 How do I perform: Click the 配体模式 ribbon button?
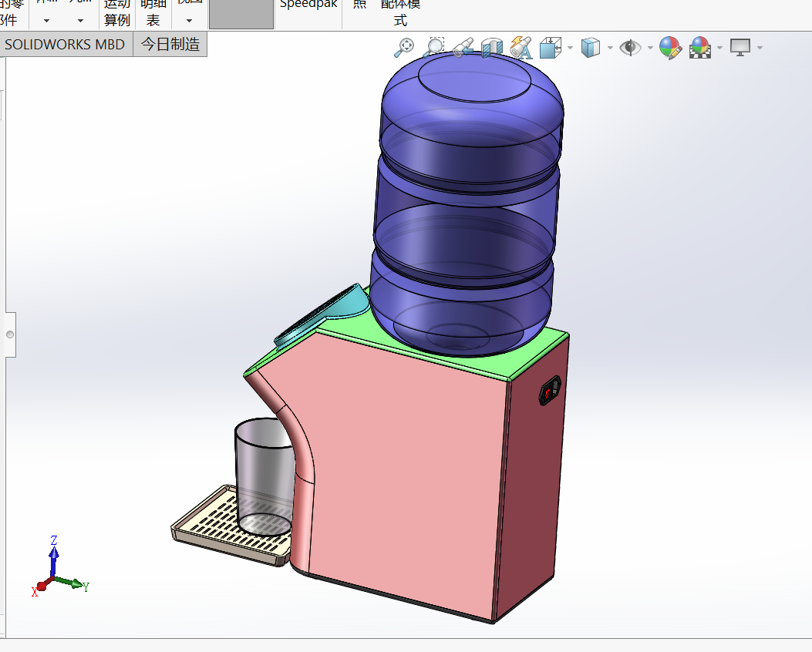tap(400, 13)
